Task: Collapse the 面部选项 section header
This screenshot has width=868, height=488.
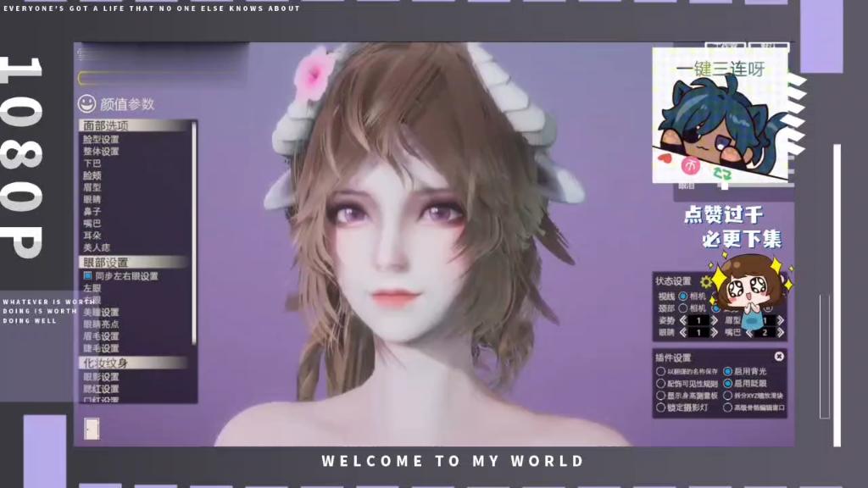Action: click(x=134, y=125)
